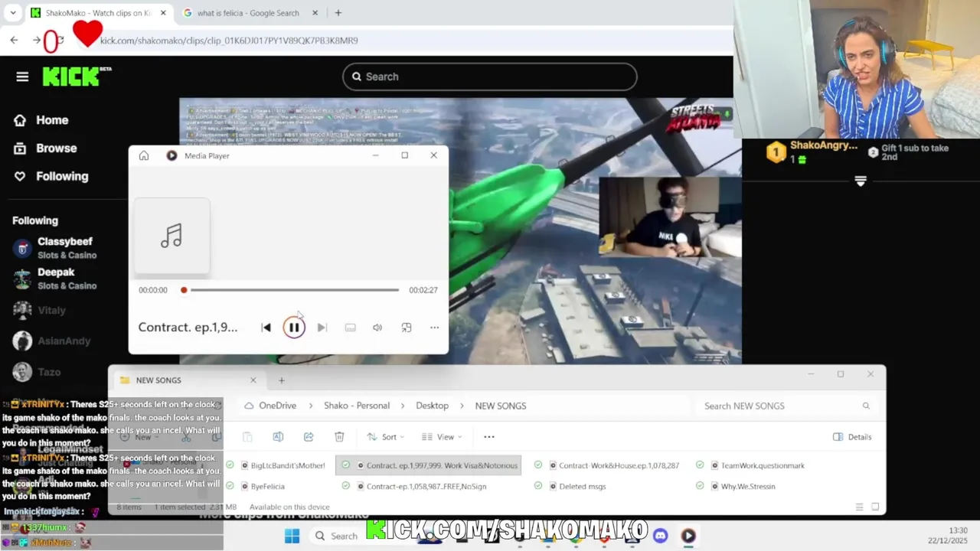
Task: Close the NEW SONGS Explorer tab
Action: 253,380
